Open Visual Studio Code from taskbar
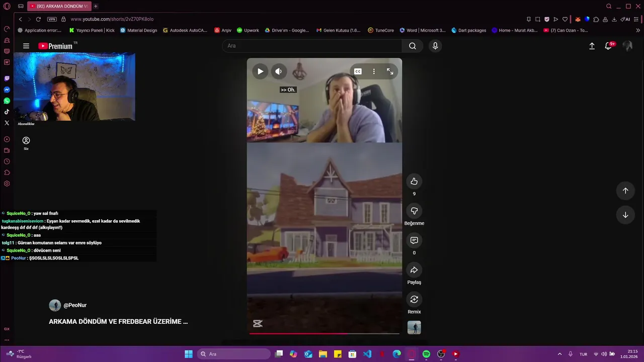The image size is (644, 362). tap(367, 354)
